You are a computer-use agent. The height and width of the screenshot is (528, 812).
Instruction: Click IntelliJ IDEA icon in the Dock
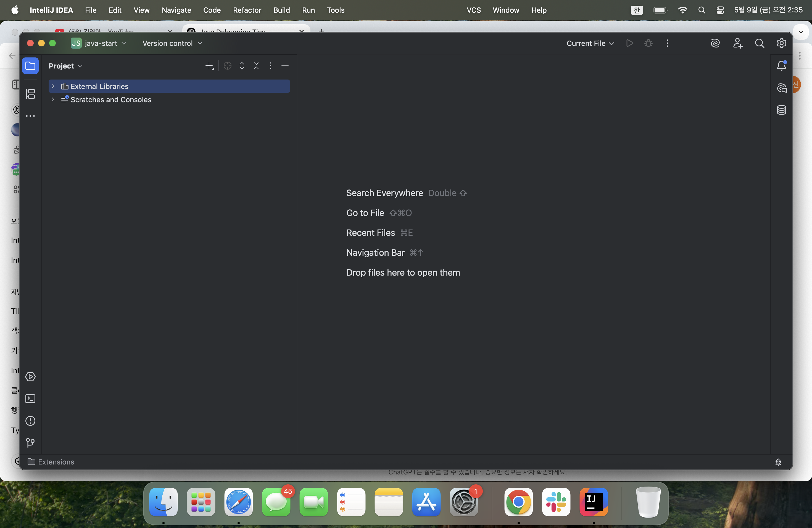point(593,502)
